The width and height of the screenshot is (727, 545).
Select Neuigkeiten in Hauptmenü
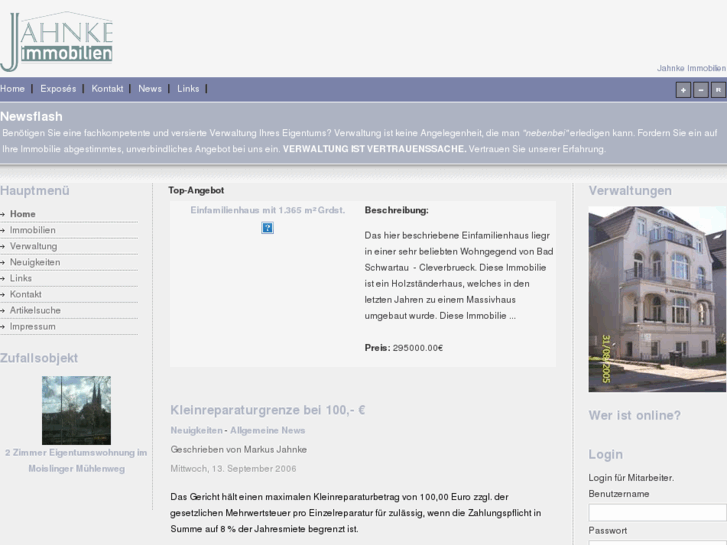pyautogui.click(x=35, y=262)
